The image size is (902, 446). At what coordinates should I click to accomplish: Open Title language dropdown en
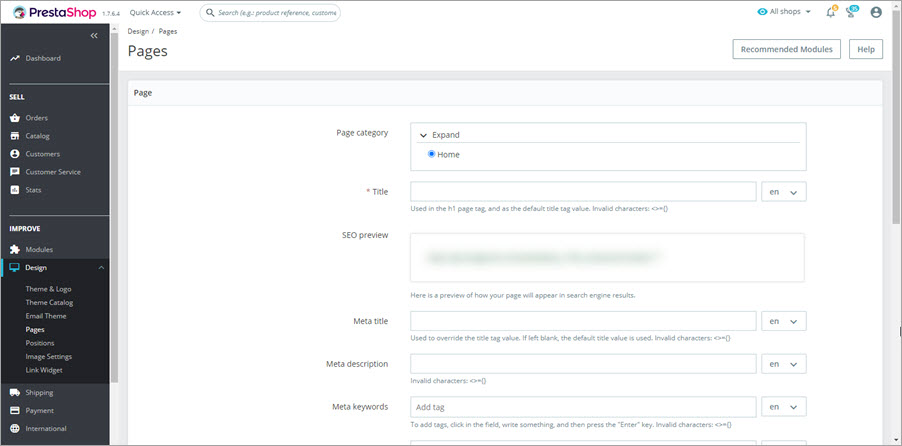pos(783,192)
